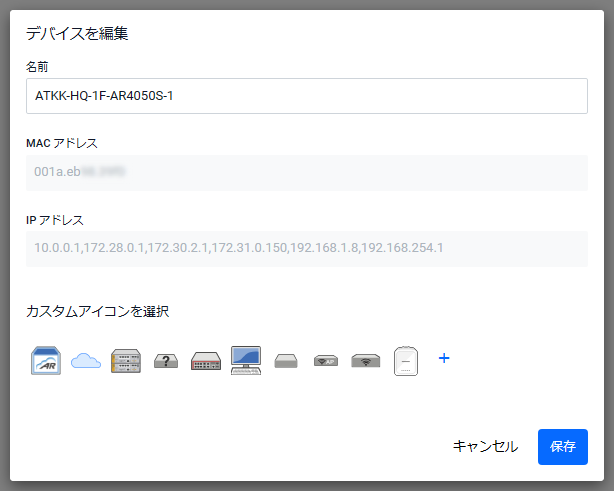Select the Wi-Fi router icon
Screen dimensions: 614x491
(366, 361)
